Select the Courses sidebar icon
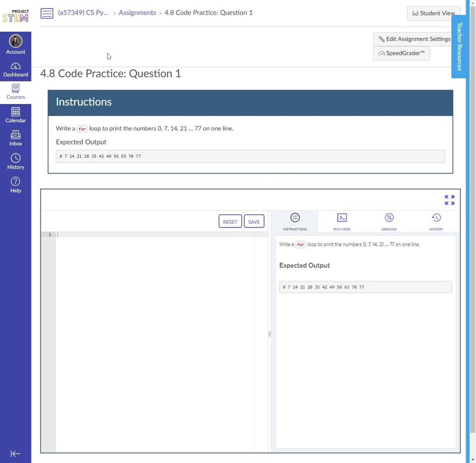Viewport: 476px width, 463px height. coord(15,91)
